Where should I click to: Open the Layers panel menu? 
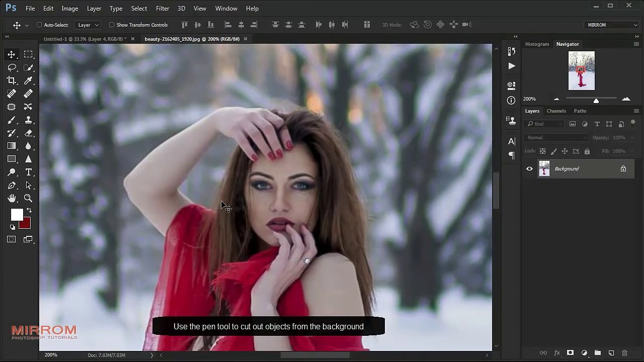[636, 111]
